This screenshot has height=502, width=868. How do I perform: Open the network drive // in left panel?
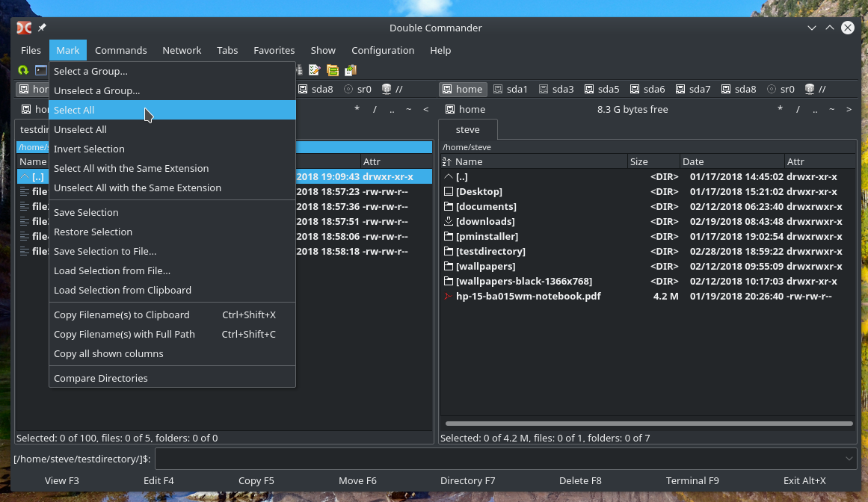pos(393,89)
